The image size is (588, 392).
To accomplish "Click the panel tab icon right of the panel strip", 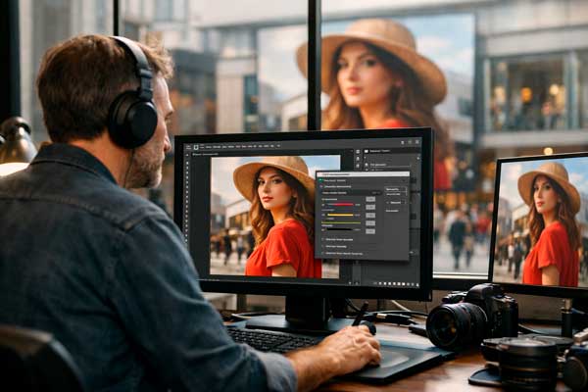I will (x=366, y=151).
